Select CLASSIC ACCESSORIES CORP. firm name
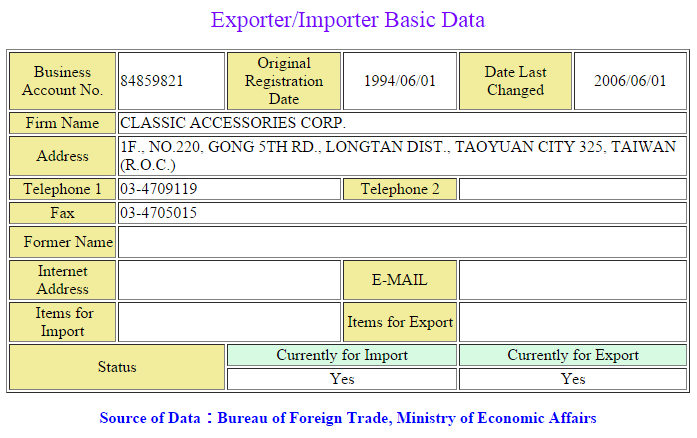This screenshot has width=697, height=438. [233, 123]
